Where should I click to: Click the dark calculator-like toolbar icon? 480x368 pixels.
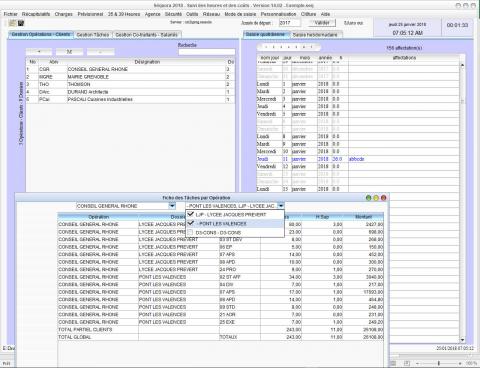21,23
